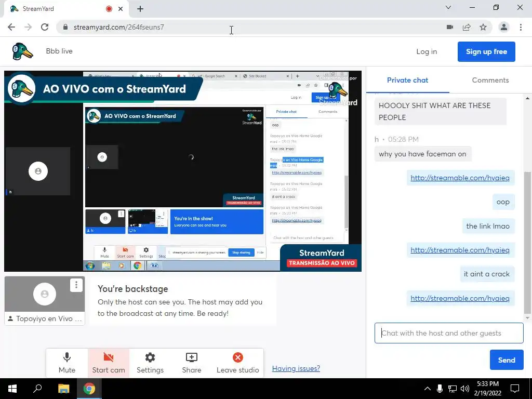
Task: Open Windows Start menu
Action: [12, 389]
